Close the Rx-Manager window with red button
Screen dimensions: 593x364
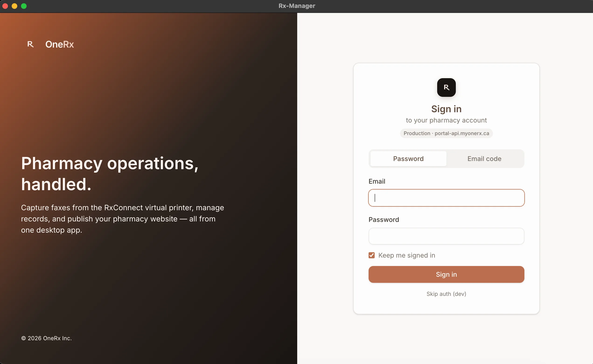[5, 6]
